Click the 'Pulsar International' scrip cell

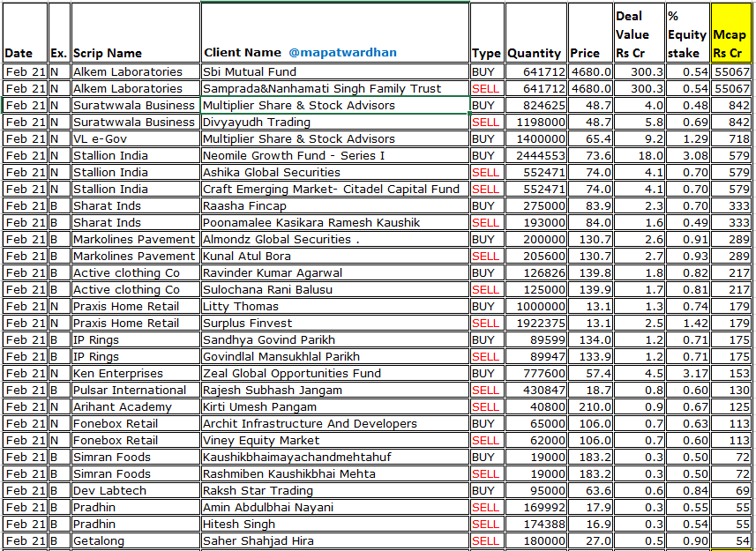(x=136, y=391)
